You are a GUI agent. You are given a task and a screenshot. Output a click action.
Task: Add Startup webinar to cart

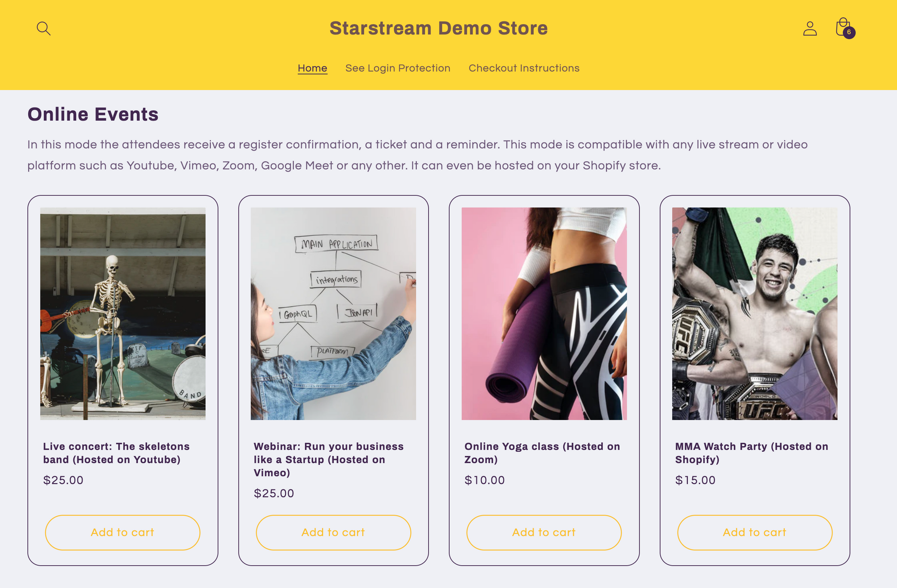click(x=333, y=532)
